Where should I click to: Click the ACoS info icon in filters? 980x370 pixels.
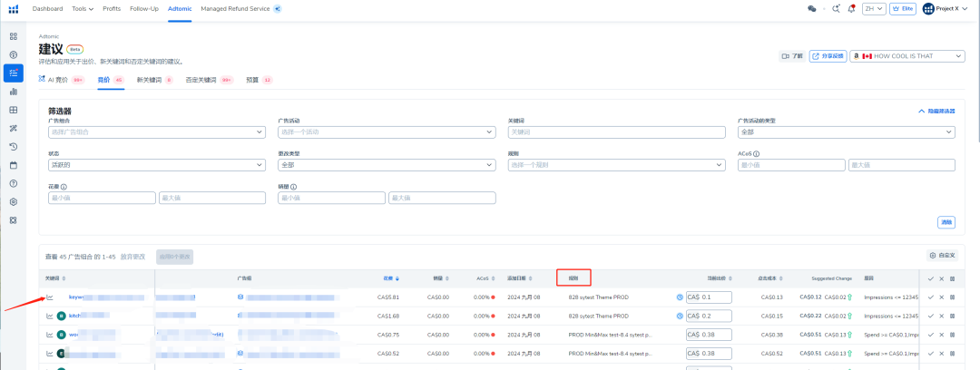coord(756,154)
